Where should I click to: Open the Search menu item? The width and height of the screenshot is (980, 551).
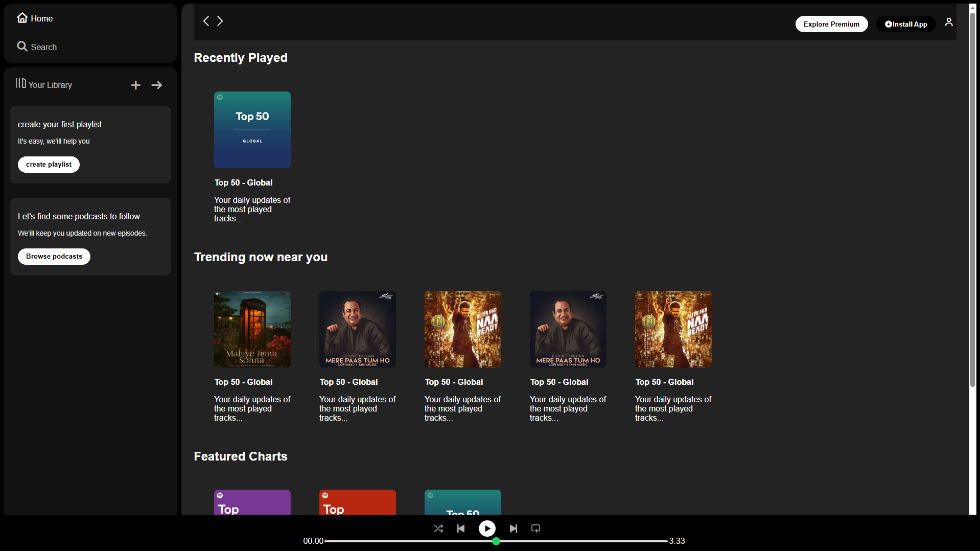(44, 48)
